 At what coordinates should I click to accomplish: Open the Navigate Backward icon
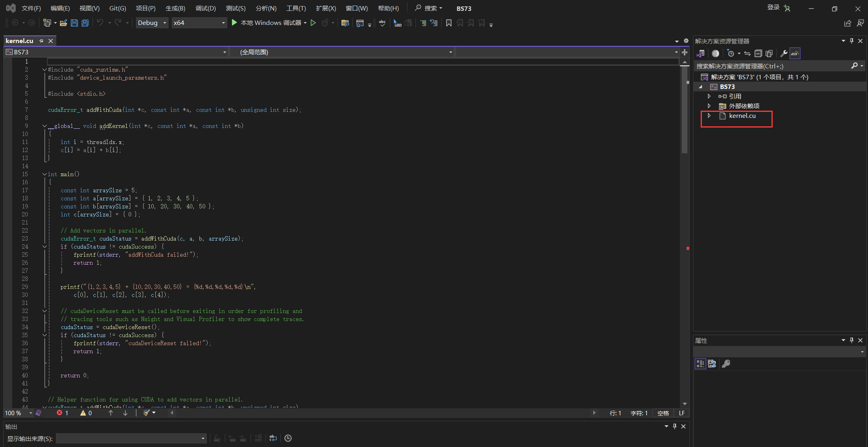[x=14, y=23]
